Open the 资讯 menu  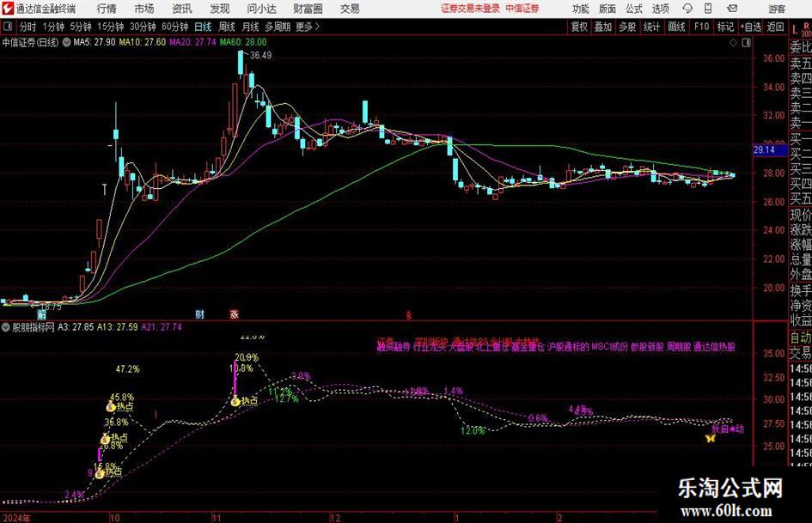click(x=182, y=9)
